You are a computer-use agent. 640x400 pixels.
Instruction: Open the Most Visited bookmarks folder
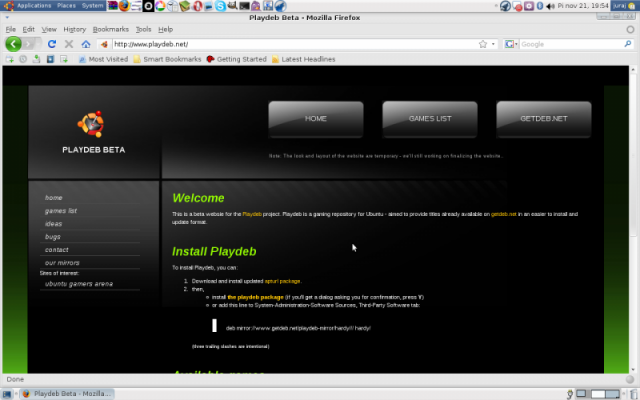(103, 59)
